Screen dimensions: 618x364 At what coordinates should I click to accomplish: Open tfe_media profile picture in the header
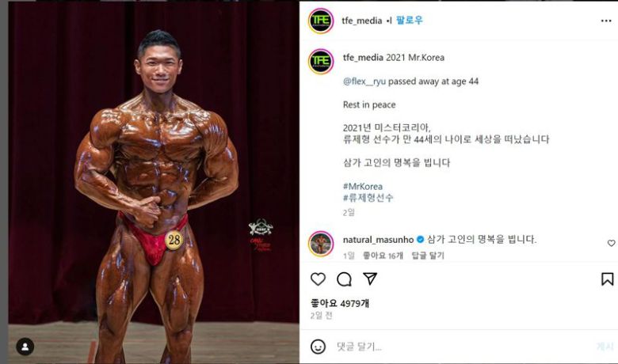coord(321,21)
